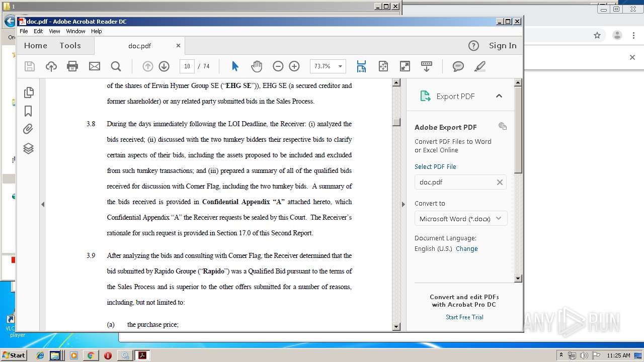The image size is (644, 362).
Task: Collapse right tools pane arrow
Action: click(403, 204)
